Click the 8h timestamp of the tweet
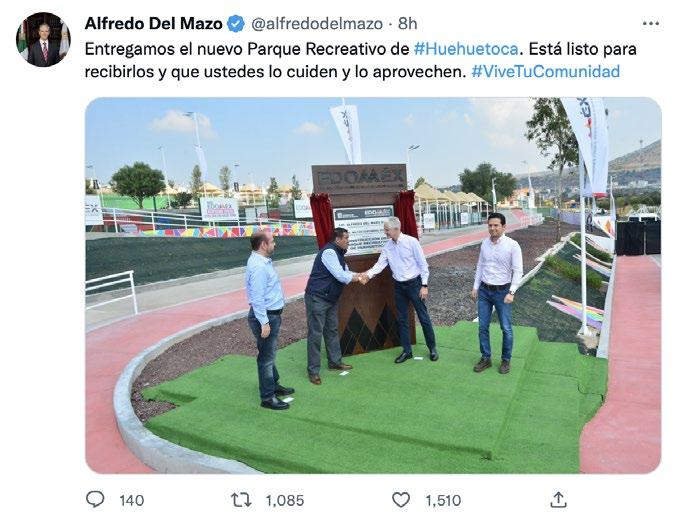 (407, 24)
